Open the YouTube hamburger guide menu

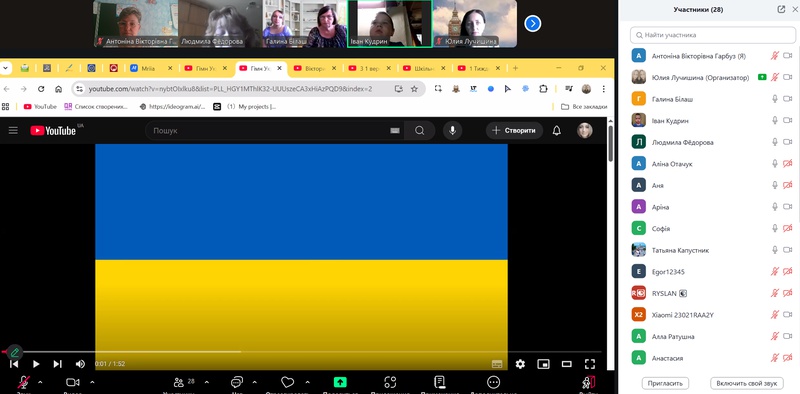pos(13,131)
